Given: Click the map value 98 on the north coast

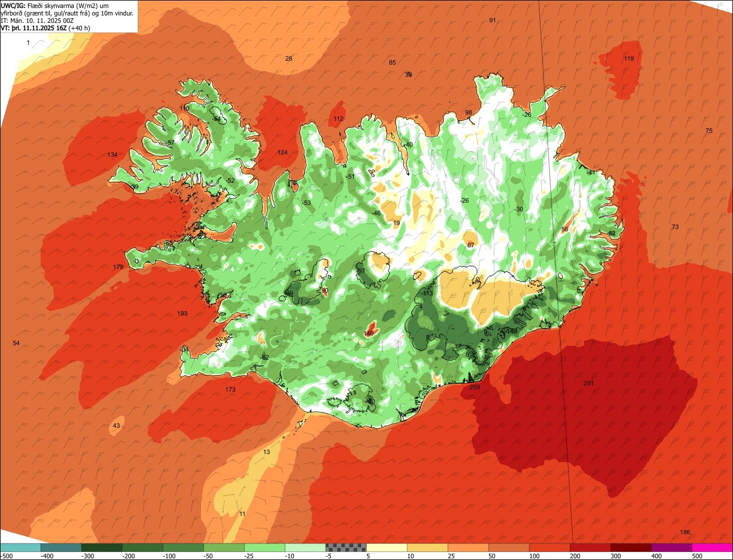Looking at the screenshot, I should 468,112.
